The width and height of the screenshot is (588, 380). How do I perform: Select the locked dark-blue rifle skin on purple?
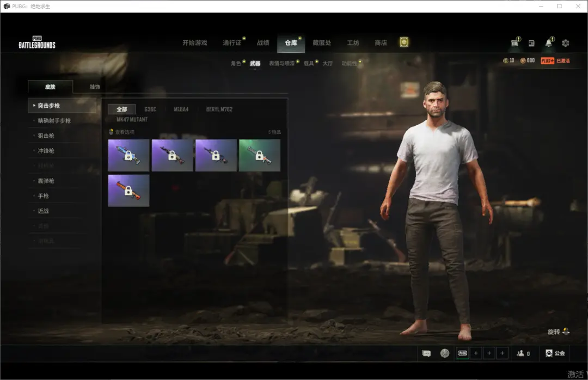216,155
